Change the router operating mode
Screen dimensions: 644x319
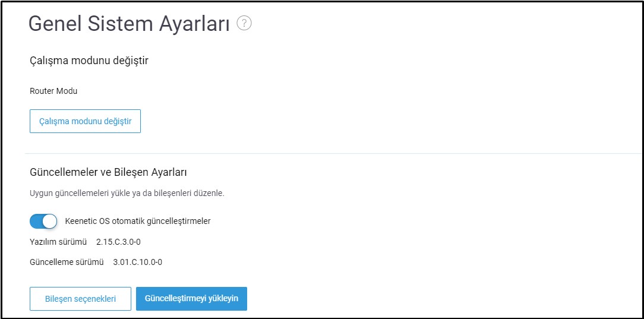tap(86, 121)
